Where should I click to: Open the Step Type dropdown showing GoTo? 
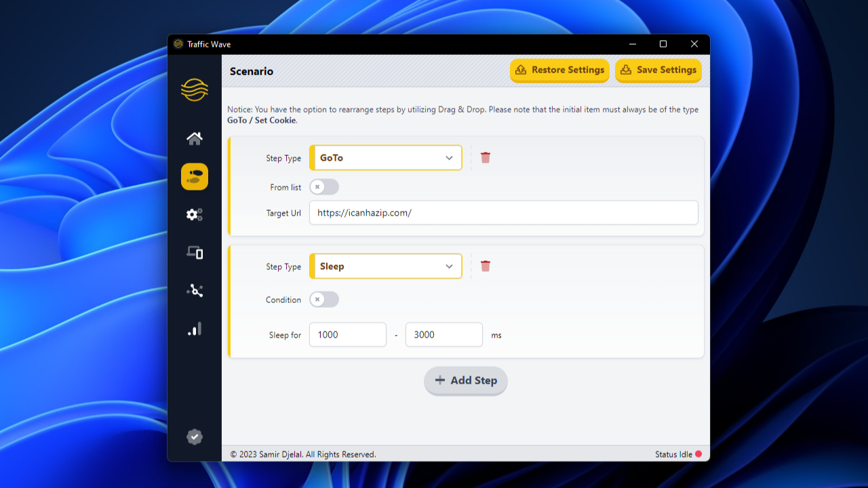385,157
